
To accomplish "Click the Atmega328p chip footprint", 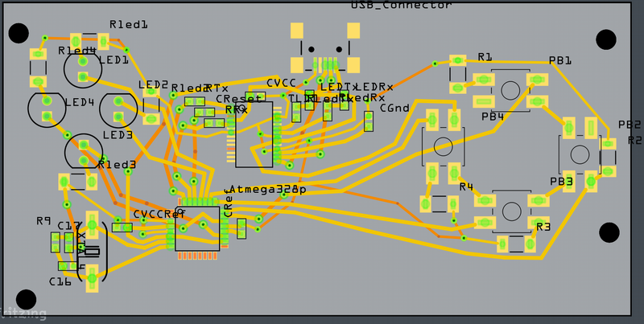I will [198, 228].
